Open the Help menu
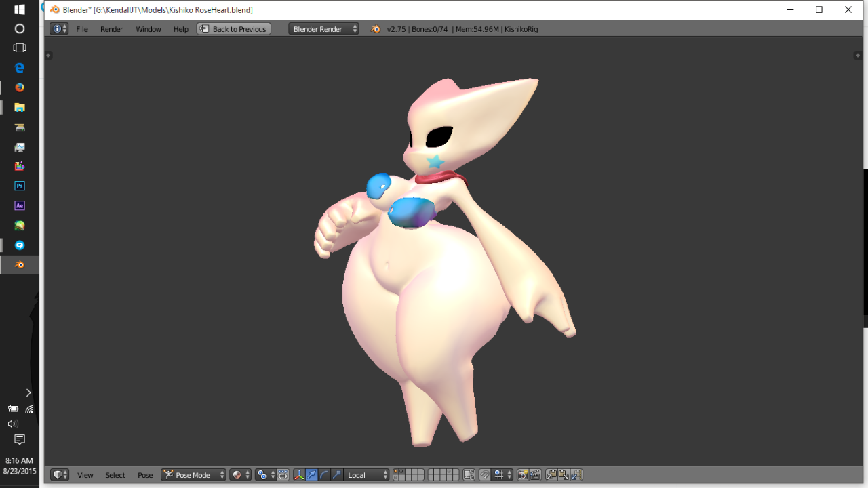The width and height of the screenshot is (868, 488). click(181, 29)
